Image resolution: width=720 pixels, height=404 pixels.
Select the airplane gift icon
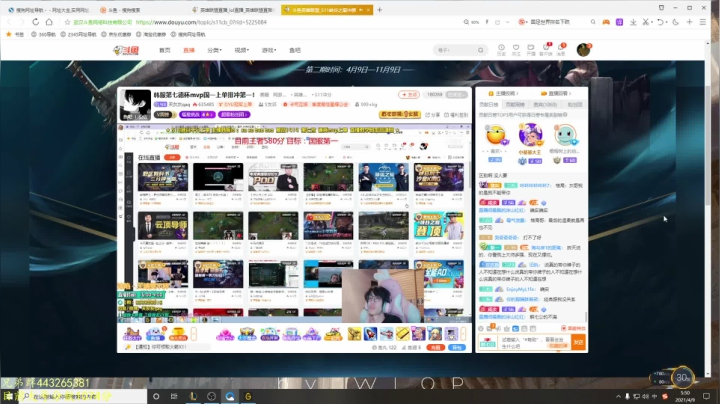pos(386,334)
